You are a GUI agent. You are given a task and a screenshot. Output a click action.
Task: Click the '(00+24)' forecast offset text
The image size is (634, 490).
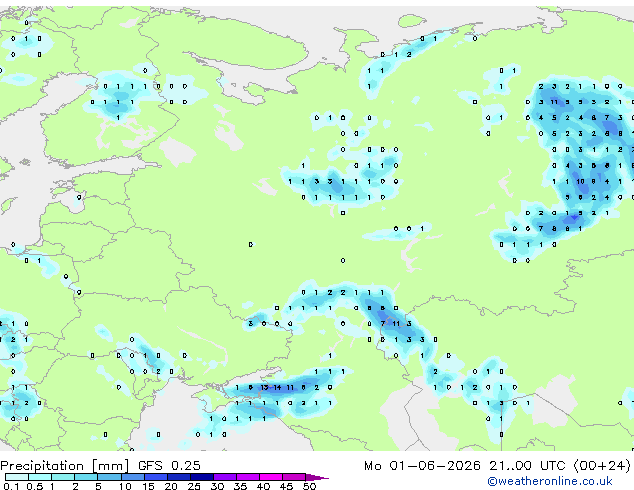tap(602, 466)
